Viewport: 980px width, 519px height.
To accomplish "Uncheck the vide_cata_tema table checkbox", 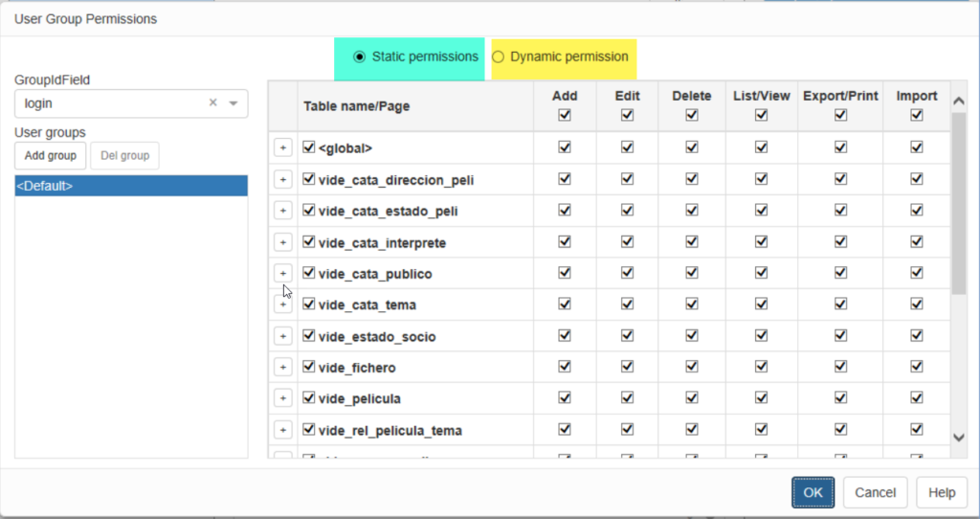I will coord(309,305).
